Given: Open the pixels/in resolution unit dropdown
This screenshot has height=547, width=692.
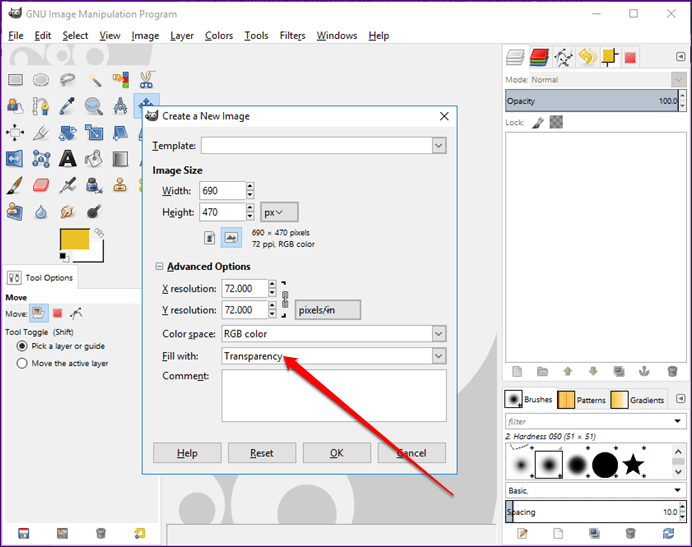Looking at the screenshot, I should [327, 310].
